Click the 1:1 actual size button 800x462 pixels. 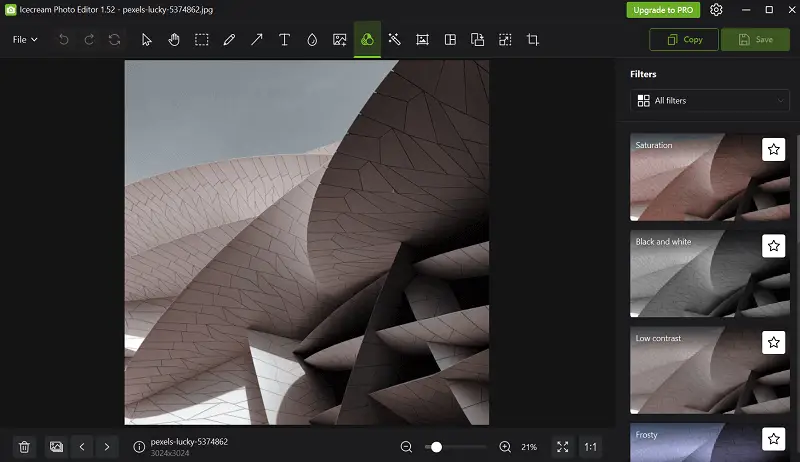coord(590,447)
